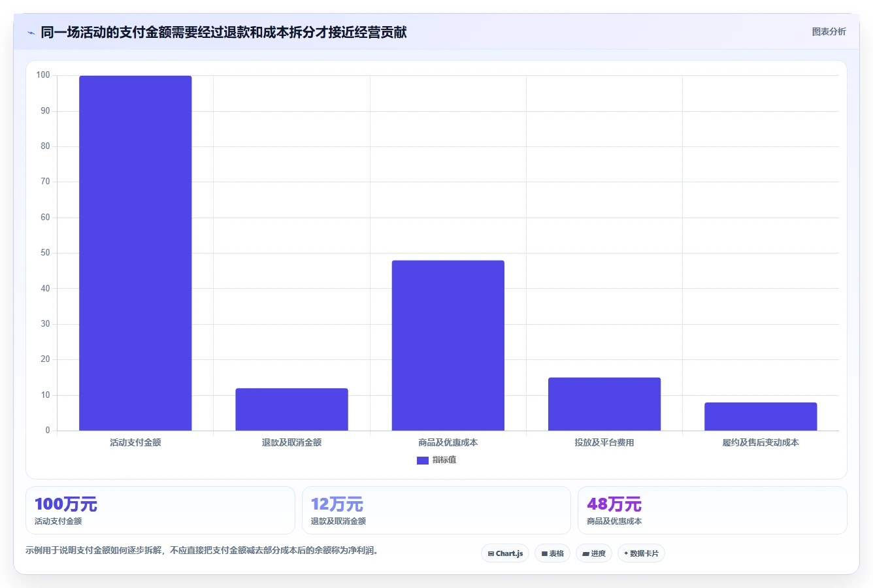The image size is (873, 588).
Task: Open the 12万元 data card
Action: 436,510
